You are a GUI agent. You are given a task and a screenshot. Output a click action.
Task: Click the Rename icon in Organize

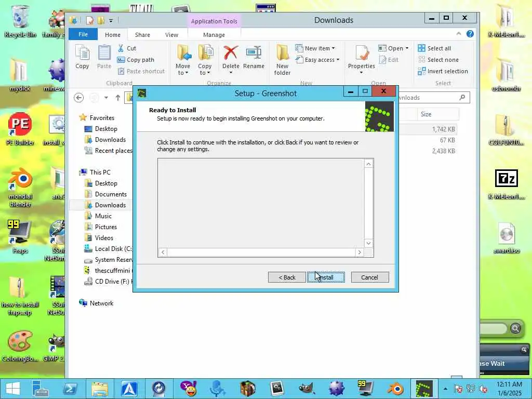254,57
